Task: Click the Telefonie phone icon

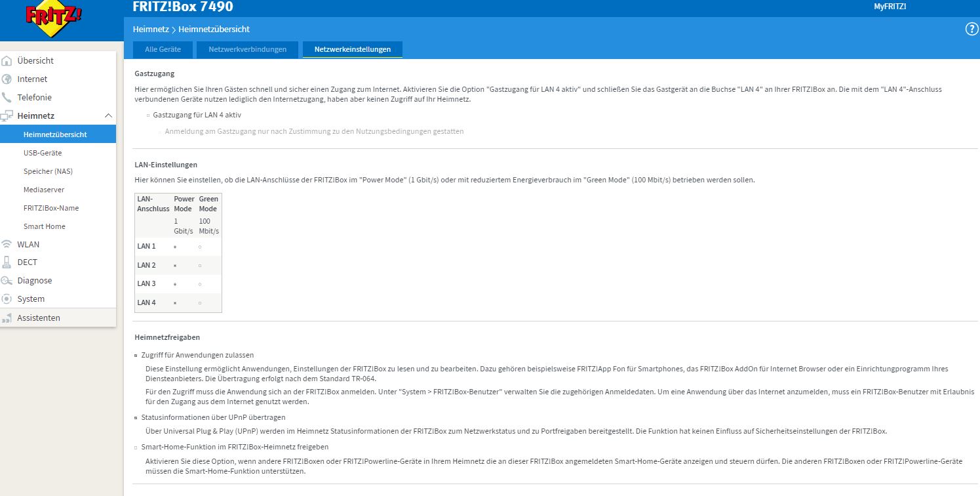Action: click(x=7, y=98)
